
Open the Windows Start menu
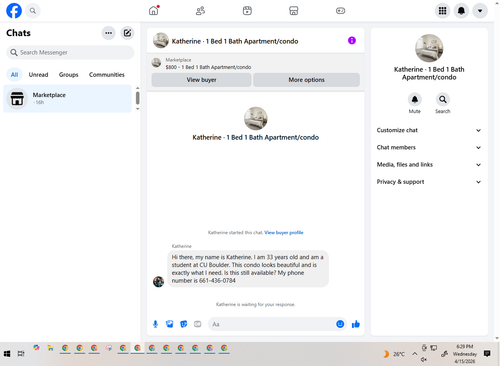coord(7,354)
